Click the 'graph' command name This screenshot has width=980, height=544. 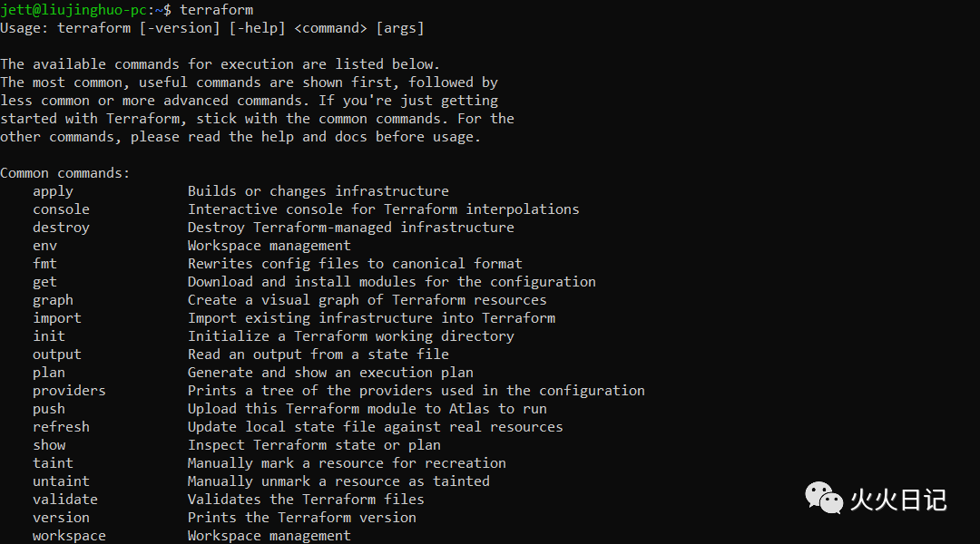click(53, 300)
